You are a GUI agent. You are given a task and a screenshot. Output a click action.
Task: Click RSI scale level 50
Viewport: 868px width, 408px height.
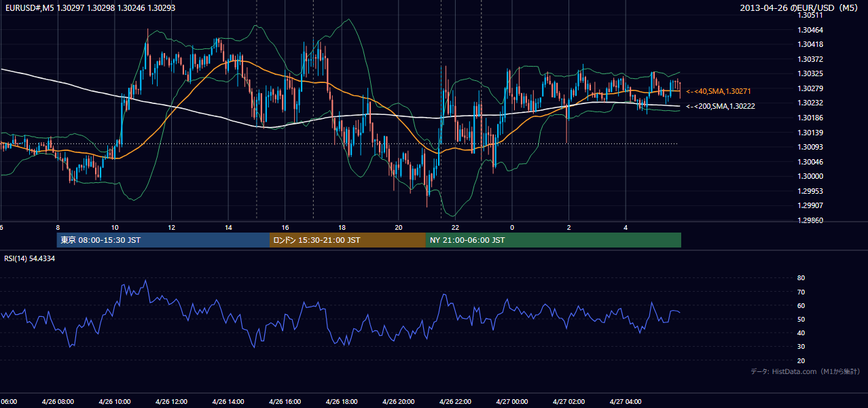(801, 319)
